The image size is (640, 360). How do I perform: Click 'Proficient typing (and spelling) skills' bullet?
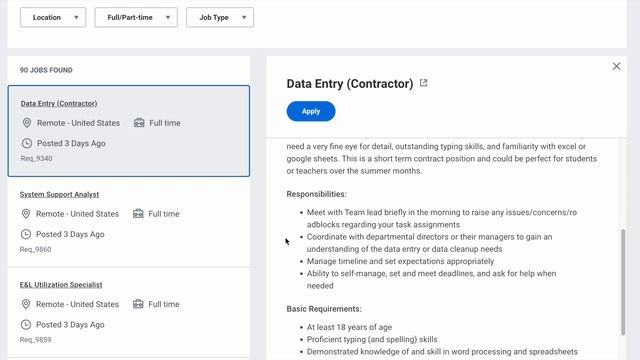coord(372,340)
